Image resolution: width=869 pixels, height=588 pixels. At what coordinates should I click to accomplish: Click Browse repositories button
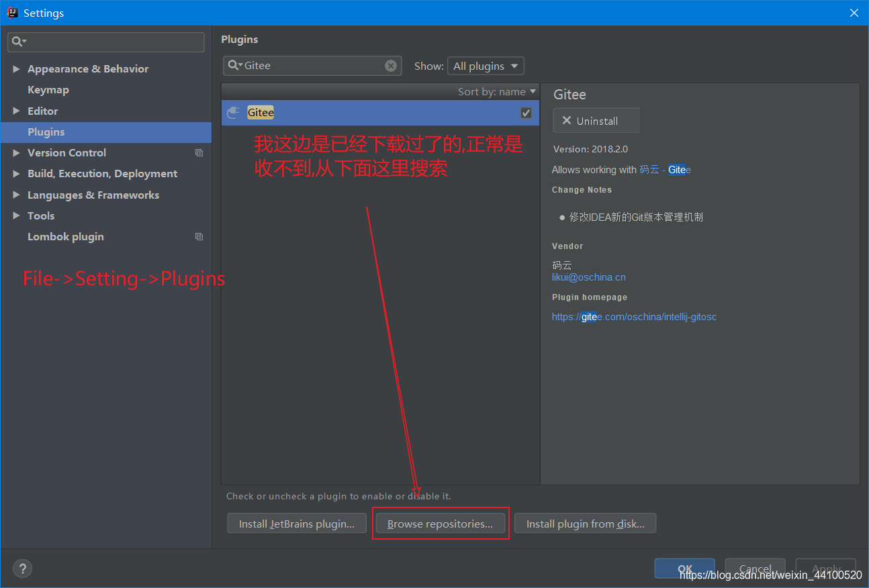point(441,524)
